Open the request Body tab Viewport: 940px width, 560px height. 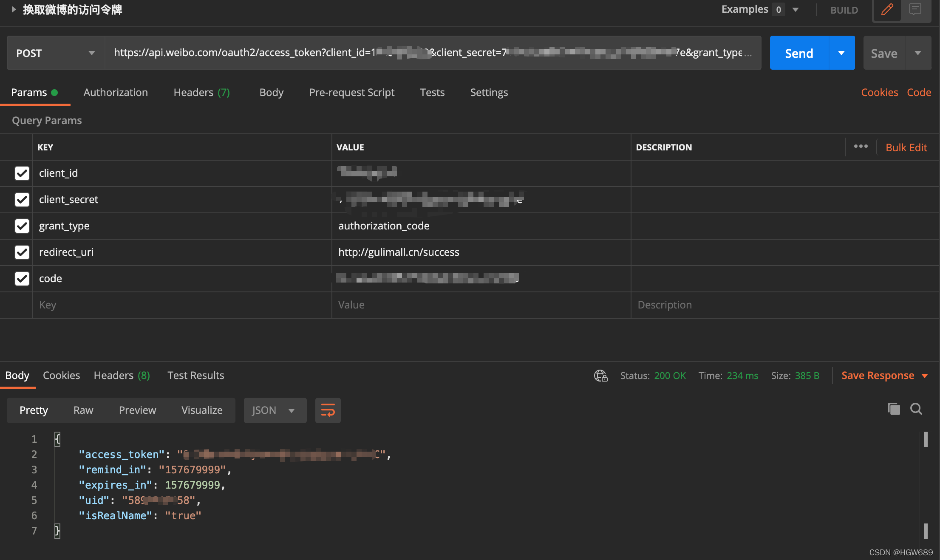(271, 92)
